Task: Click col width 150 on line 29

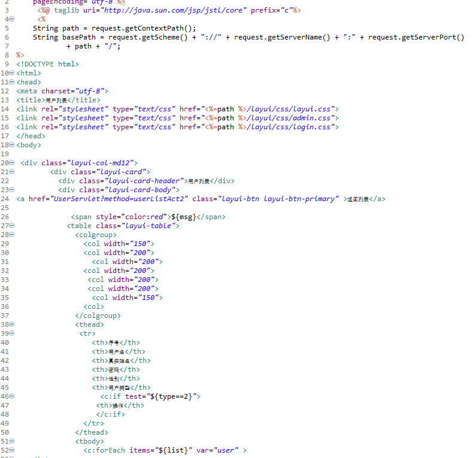Action: (x=119, y=244)
